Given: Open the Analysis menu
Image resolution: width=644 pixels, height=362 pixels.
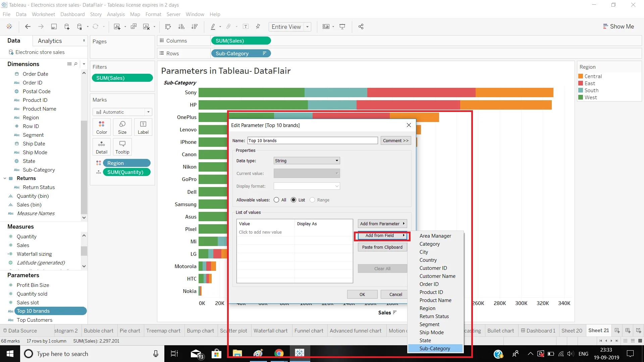Looking at the screenshot, I should coord(116,14).
